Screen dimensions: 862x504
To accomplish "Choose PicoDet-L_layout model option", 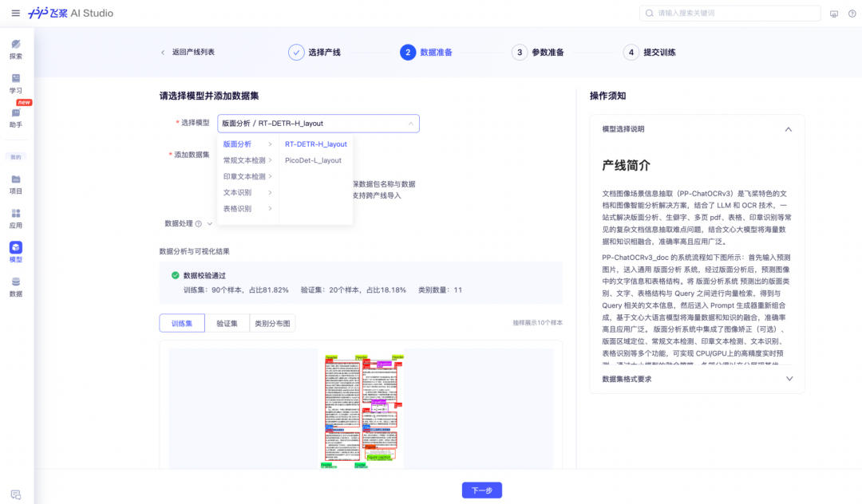I will coord(314,160).
